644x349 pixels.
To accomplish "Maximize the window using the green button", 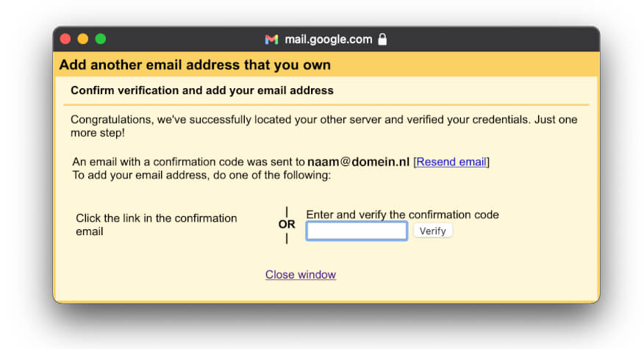I will point(101,39).
